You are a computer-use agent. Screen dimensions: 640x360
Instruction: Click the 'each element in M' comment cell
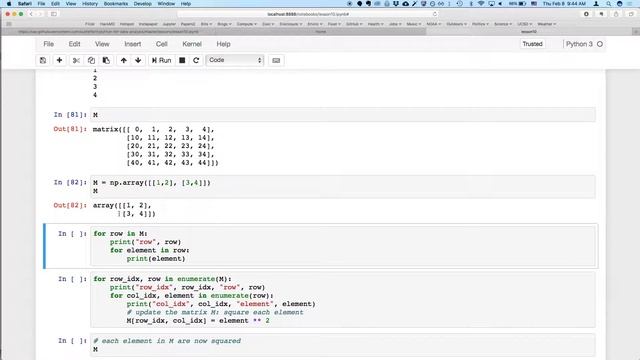click(343, 345)
